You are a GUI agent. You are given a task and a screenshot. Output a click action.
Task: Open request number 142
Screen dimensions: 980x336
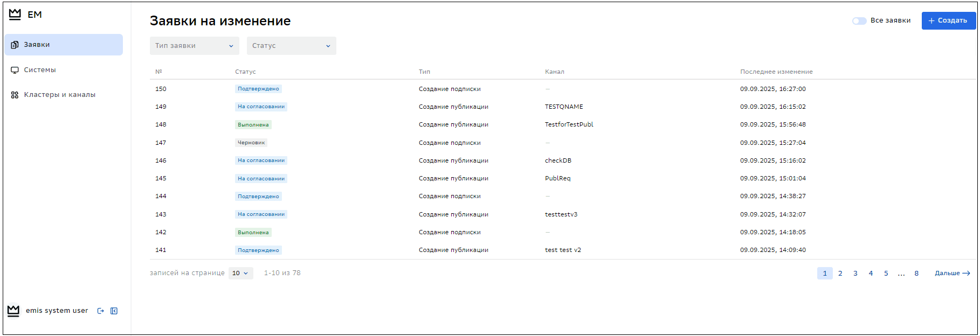tap(563, 232)
